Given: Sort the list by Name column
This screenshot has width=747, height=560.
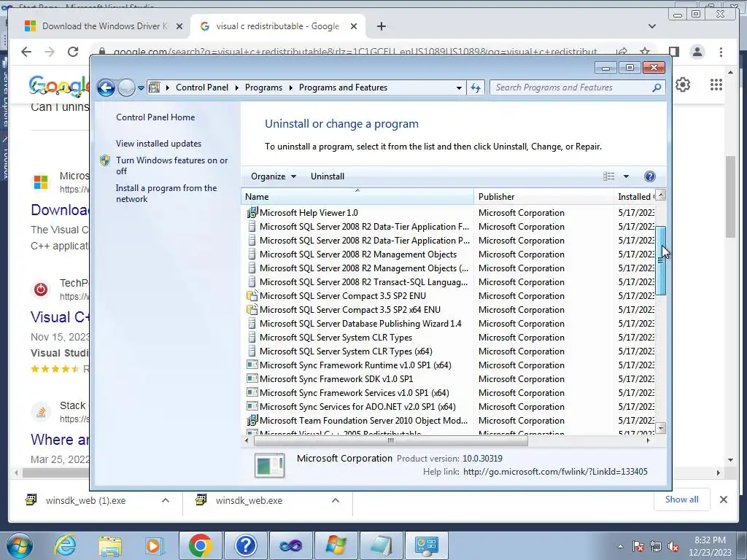Looking at the screenshot, I should click(357, 197).
